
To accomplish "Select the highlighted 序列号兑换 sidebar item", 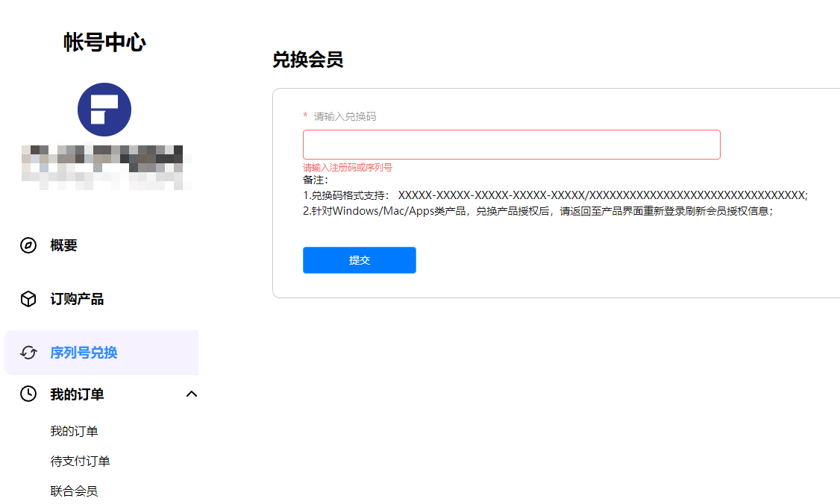I will coord(84,352).
